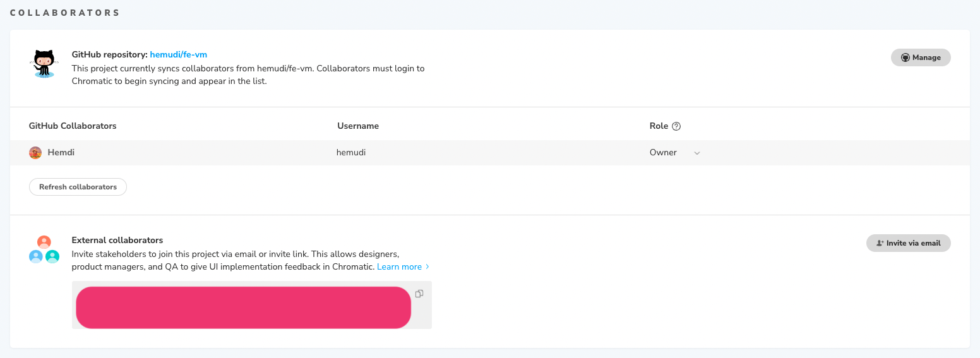Click the redacted invite link field
Image resolution: width=980 pixels, height=358 pixels.
[x=243, y=307]
